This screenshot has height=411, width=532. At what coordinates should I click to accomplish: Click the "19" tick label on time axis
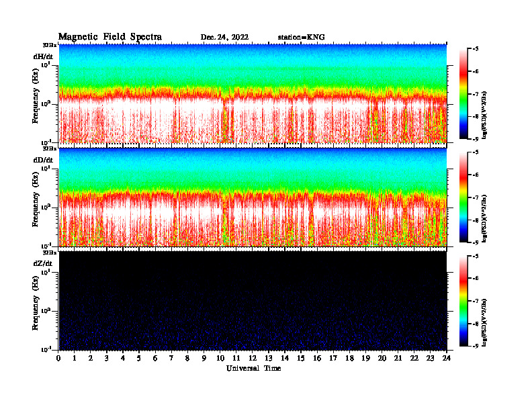365,359
